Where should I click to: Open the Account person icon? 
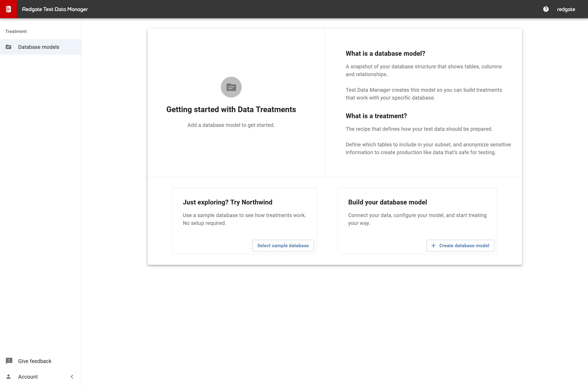pyautogui.click(x=9, y=377)
